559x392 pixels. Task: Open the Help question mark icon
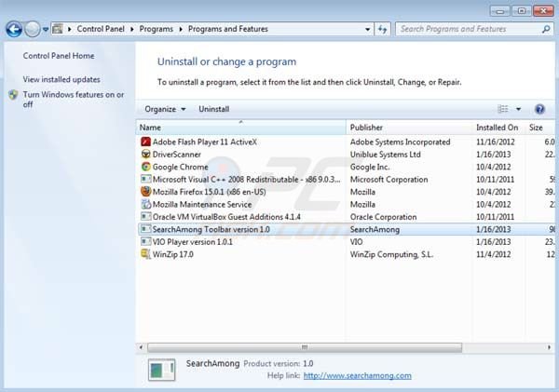click(539, 109)
